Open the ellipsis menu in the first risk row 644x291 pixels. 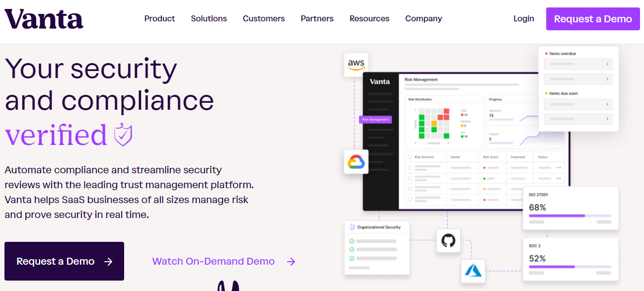click(559, 168)
